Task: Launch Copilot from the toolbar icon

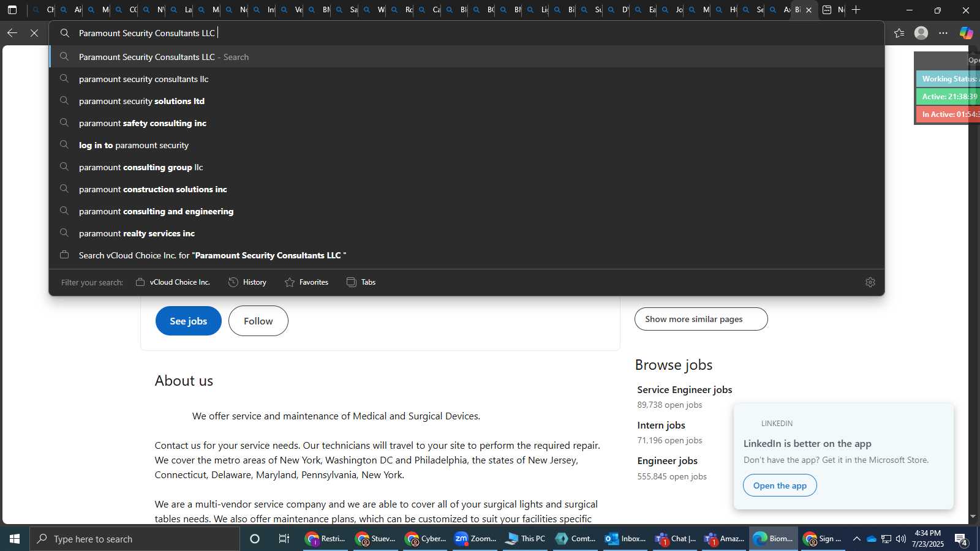Action: pos(966,33)
